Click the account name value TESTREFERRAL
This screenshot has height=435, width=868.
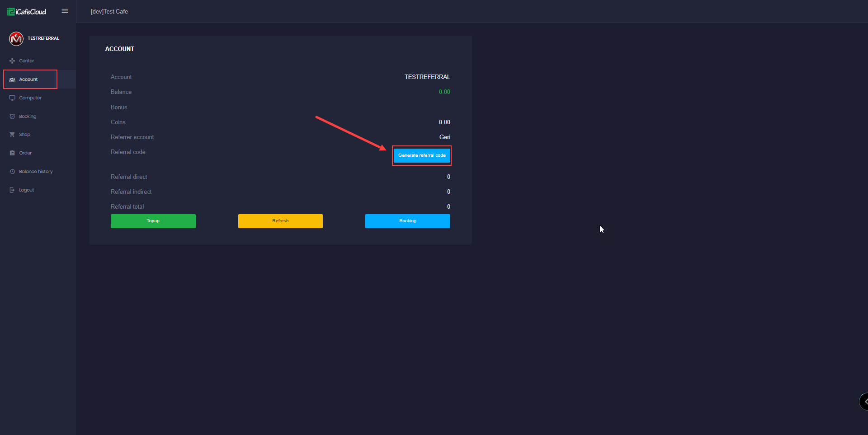(427, 77)
